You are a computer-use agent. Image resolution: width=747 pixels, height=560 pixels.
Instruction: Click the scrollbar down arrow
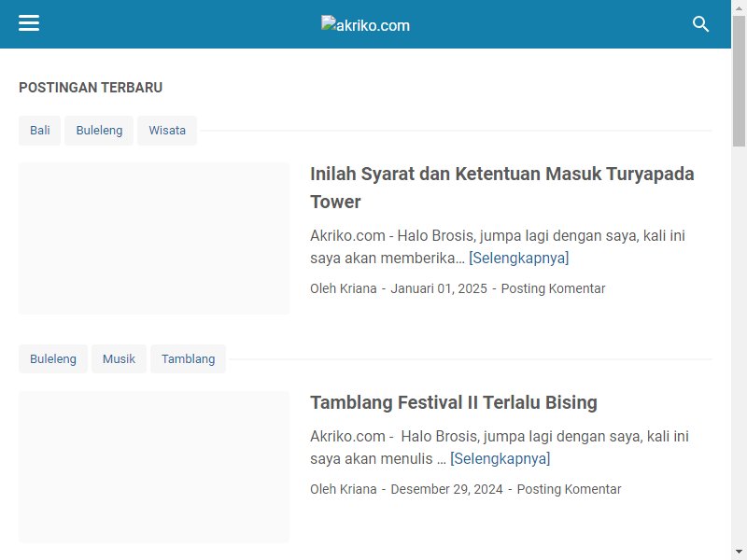[x=739, y=552]
